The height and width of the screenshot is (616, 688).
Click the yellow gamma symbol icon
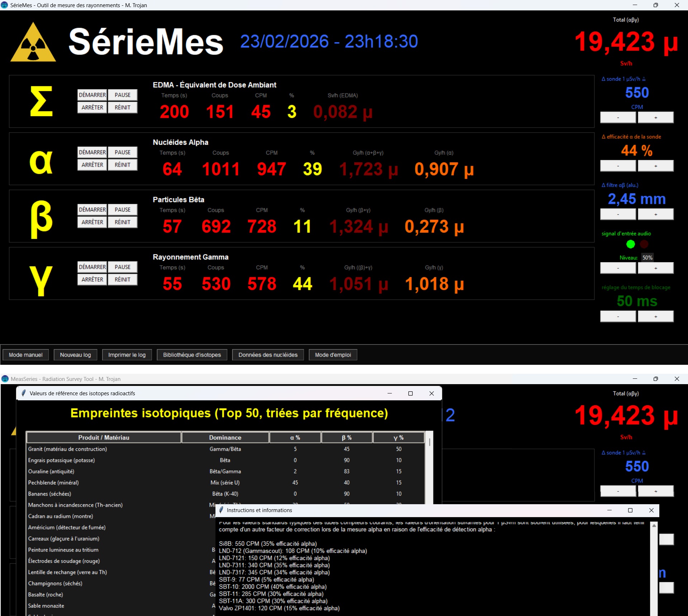[x=41, y=280]
